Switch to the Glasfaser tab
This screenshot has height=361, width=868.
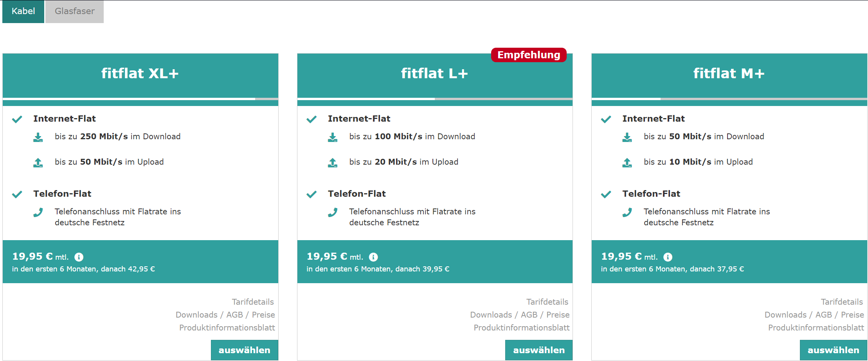[74, 11]
